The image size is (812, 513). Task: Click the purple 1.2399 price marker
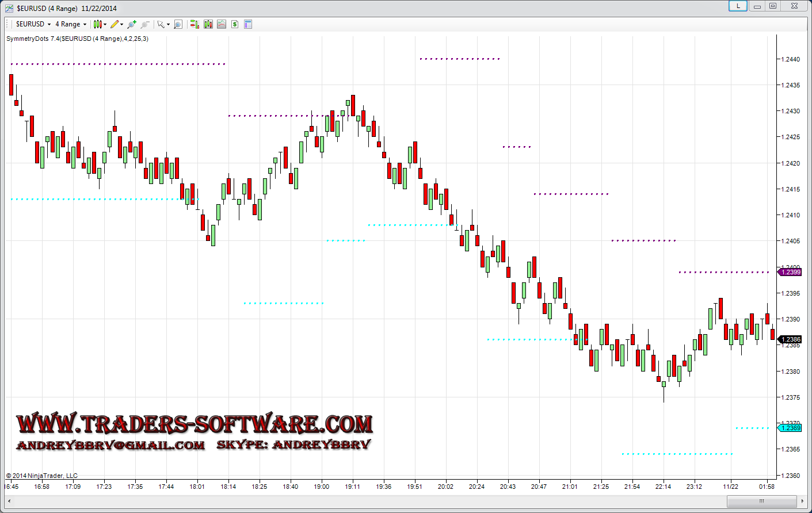[x=790, y=272]
